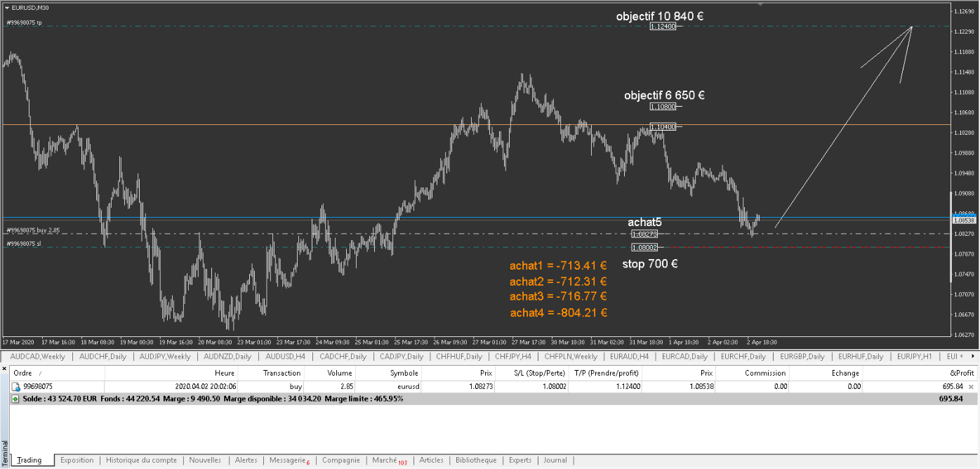
Task: Sort orders by Echange column header
Action: tap(827, 373)
